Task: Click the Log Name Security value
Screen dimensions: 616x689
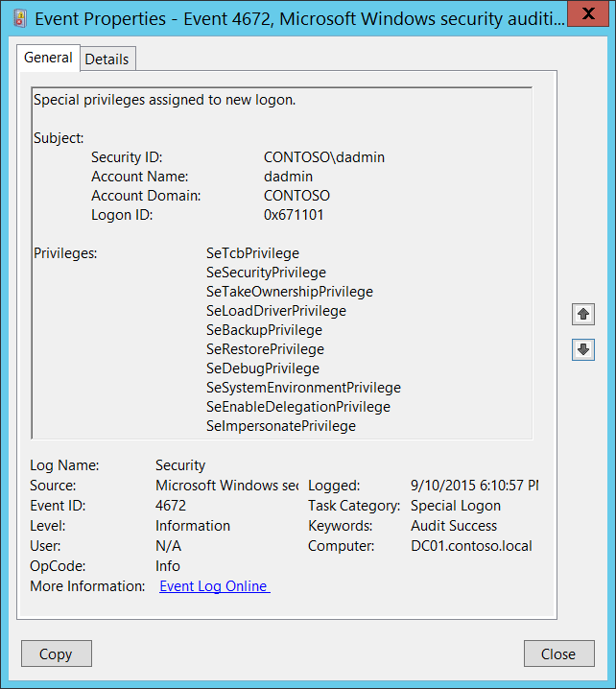Action: 180,464
